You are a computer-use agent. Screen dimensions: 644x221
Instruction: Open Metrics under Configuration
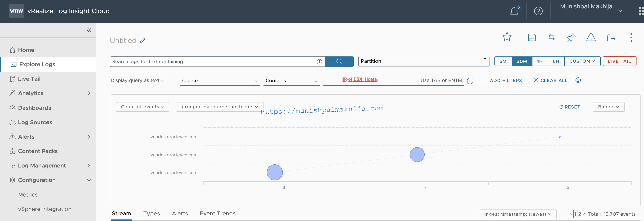[x=28, y=195]
